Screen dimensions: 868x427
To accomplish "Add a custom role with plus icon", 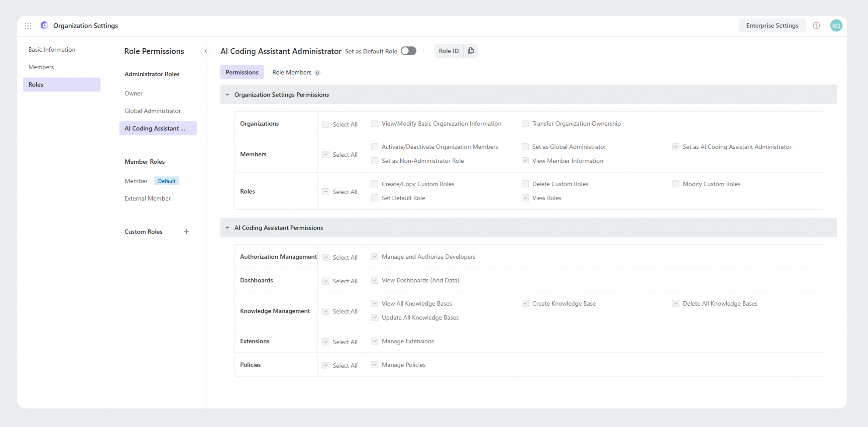I will pos(186,232).
